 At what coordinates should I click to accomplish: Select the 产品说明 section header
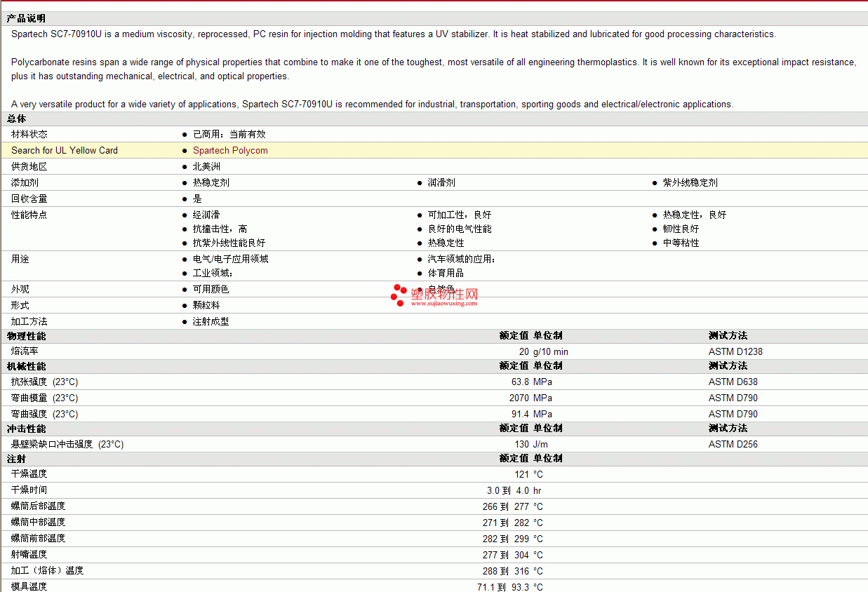[26, 18]
